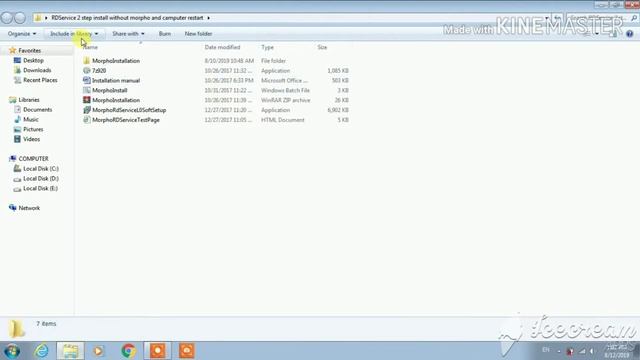Select the Pictures library entry

33,129
